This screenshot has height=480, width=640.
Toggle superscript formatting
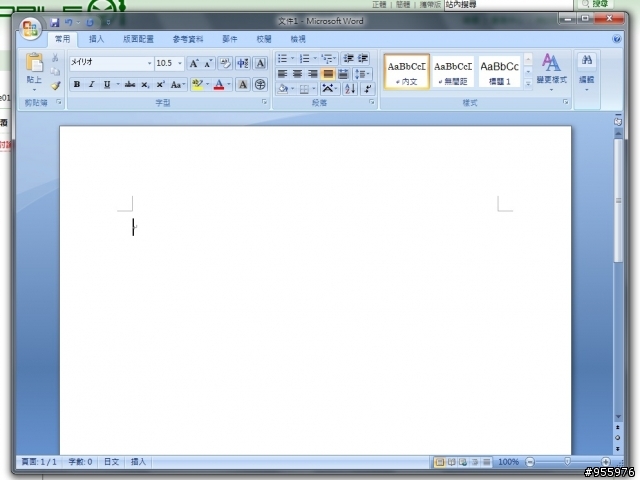[160, 84]
